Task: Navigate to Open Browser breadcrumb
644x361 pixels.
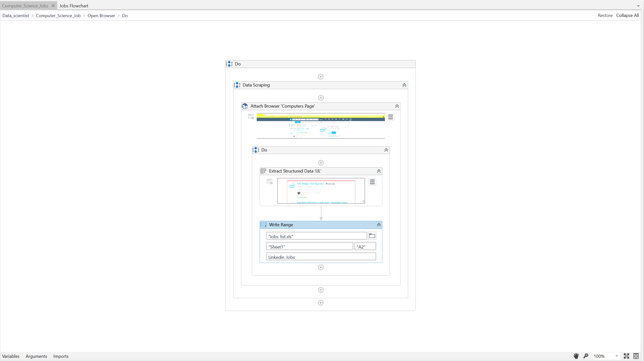Action: point(101,15)
